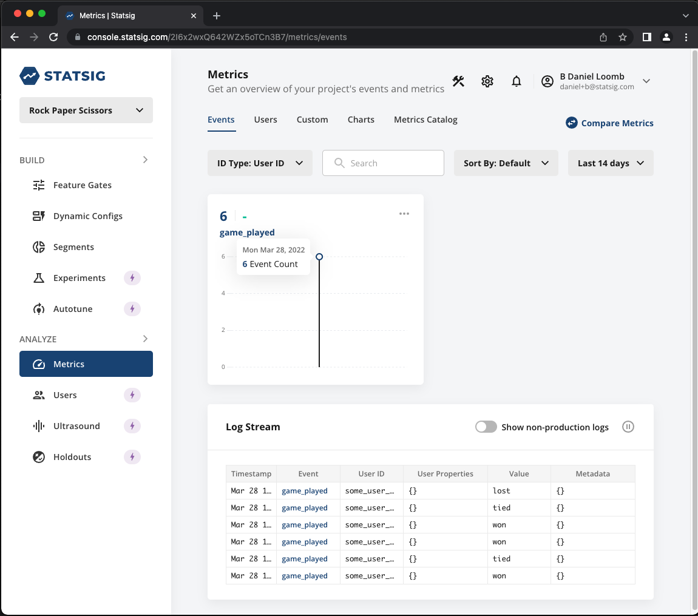This screenshot has height=616, width=698.
Task: Click the Statsig logo
Action: pos(63,76)
